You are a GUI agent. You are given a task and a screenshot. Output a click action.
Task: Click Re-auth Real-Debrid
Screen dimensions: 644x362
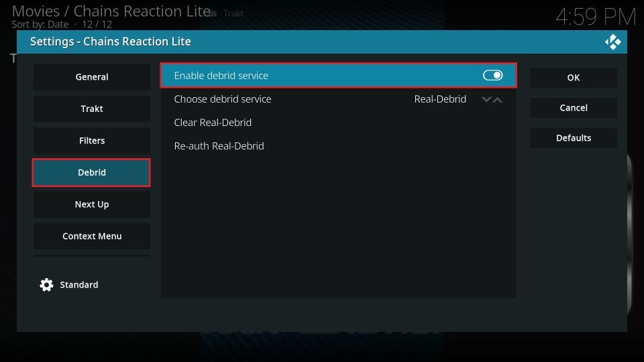point(338,145)
